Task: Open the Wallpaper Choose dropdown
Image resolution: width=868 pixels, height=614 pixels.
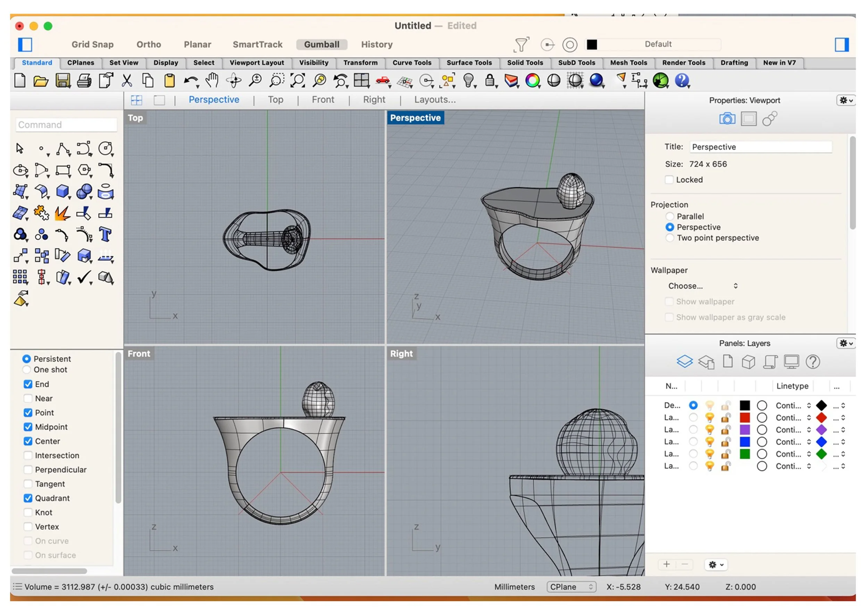Action: pyautogui.click(x=702, y=286)
